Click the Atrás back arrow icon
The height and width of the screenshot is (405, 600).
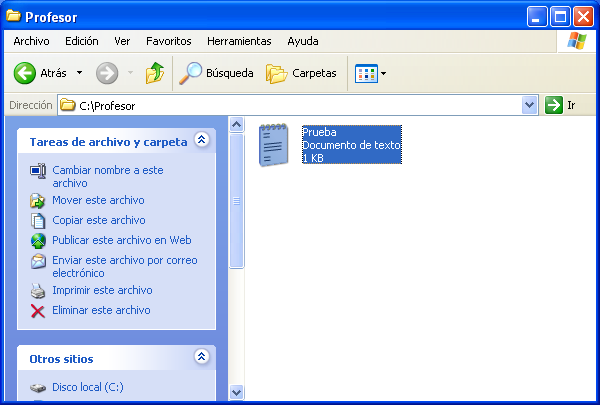coord(25,73)
